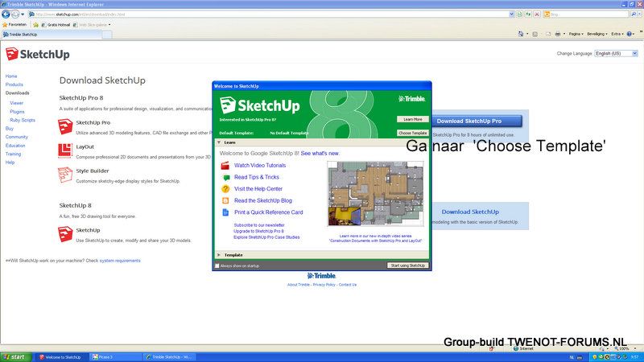
Task: Open the Change Language dropdown English (US)
Action: click(616, 53)
